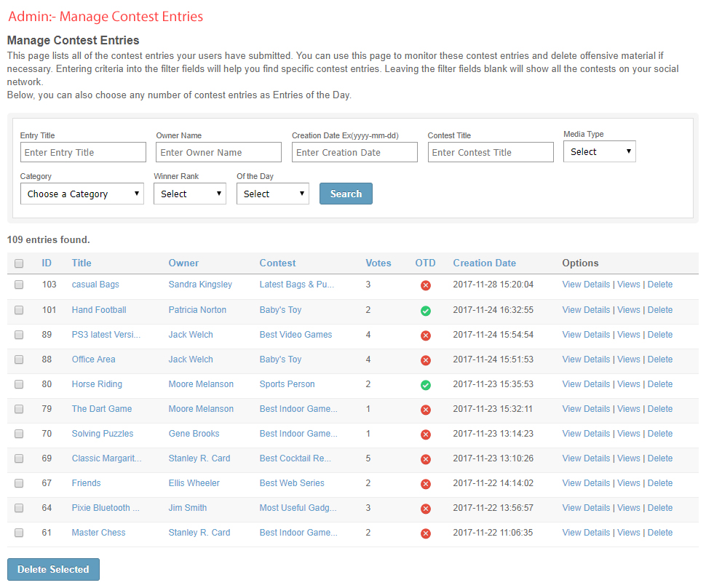Expand the Choose a Category dropdown
The height and width of the screenshot is (588, 706).
[x=82, y=194]
